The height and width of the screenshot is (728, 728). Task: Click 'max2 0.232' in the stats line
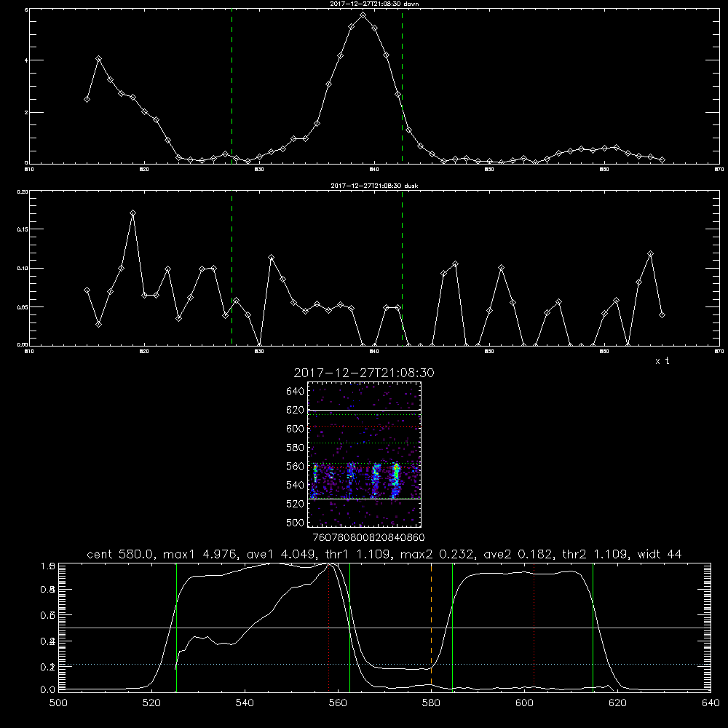click(437, 554)
